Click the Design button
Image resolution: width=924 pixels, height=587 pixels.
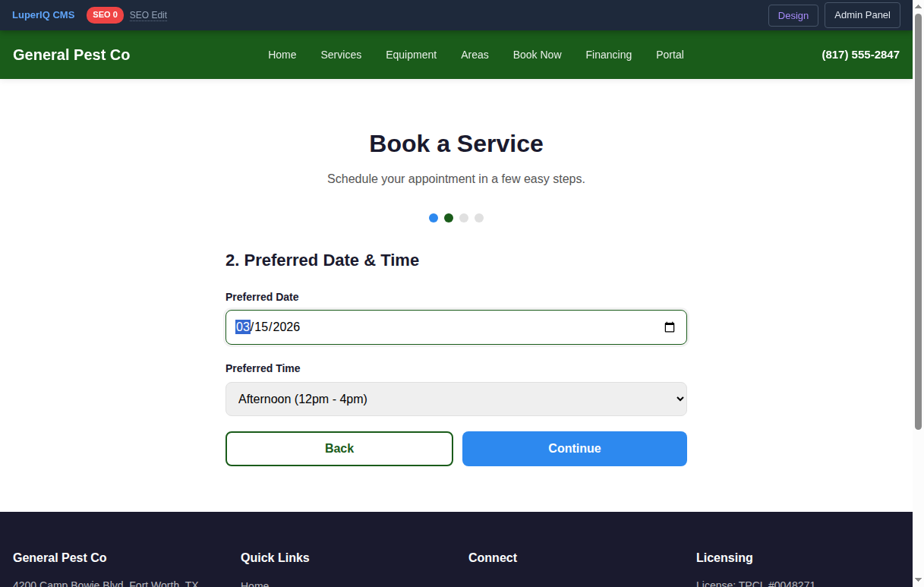pos(793,15)
